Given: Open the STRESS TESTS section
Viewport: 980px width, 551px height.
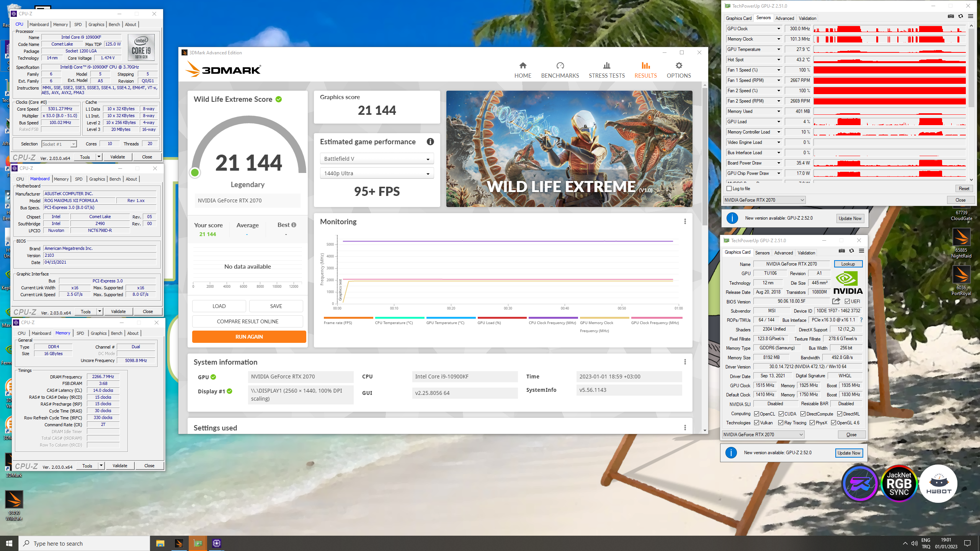Looking at the screenshot, I should [606, 70].
